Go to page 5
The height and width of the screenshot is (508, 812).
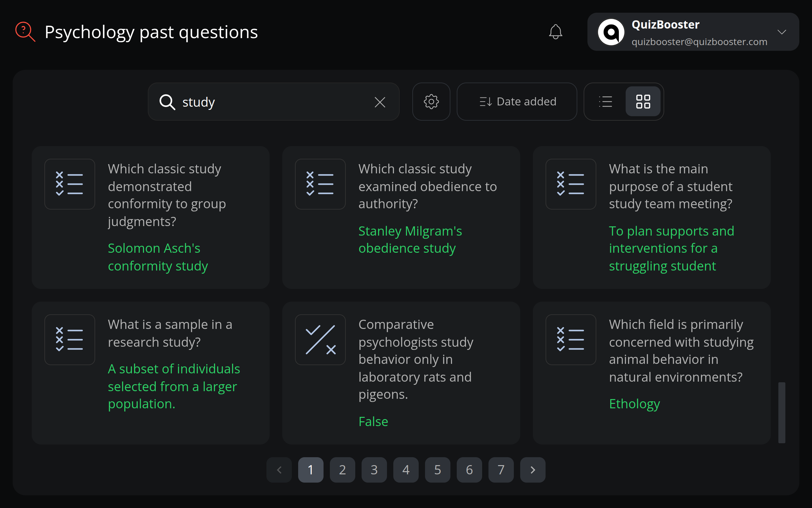coord(437,470)
